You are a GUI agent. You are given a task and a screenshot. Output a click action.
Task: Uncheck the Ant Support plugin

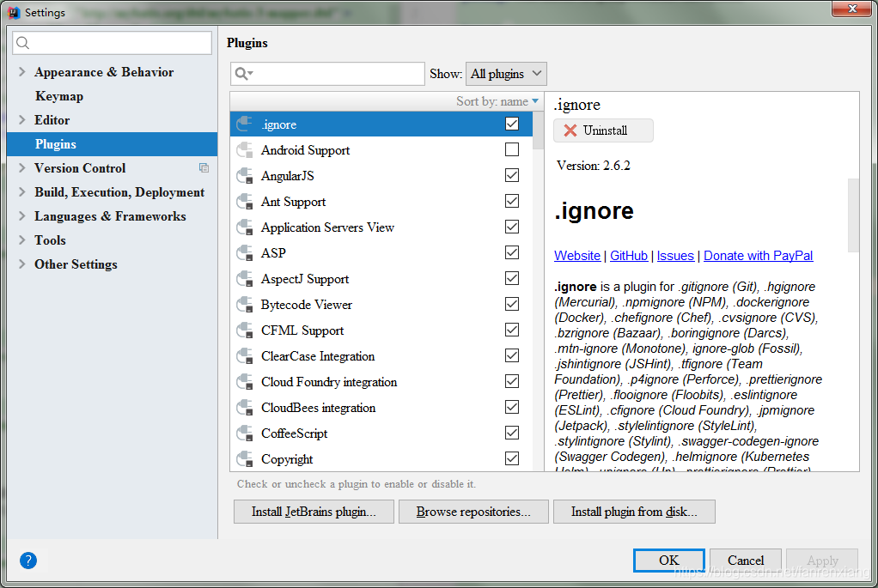[512, 201]
